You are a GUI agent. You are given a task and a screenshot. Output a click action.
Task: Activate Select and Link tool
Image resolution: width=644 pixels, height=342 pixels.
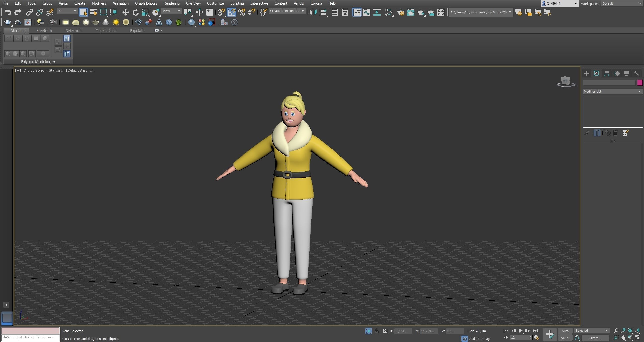pos(30,12)
